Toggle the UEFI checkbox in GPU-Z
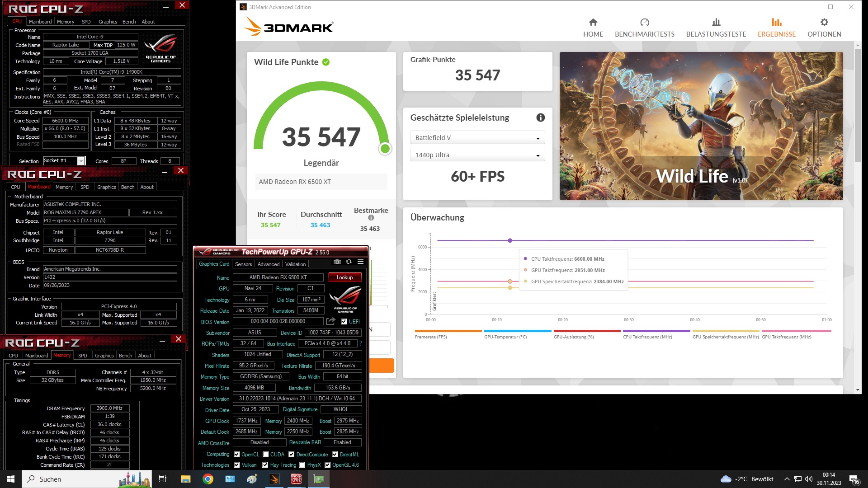 (344, 322)
